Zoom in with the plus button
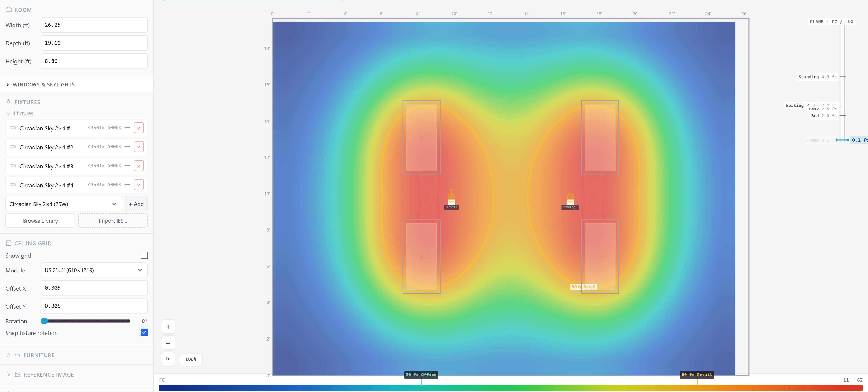Viewport: 868px width, 392px height. pyautogui.click(x=168, y=327)
